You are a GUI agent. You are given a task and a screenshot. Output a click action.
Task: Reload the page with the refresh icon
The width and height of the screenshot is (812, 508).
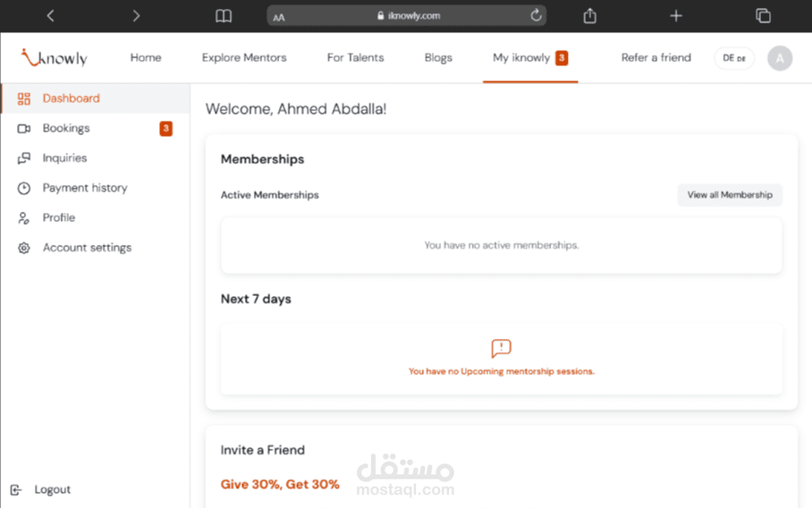click(x=536, y=15)
